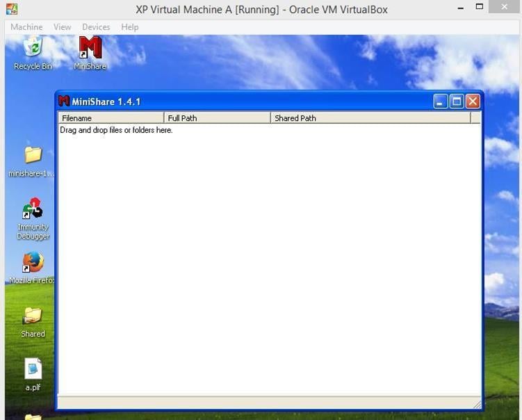Open the Immunity Debugger shortcut
The image size is (522, 420).
33,209
